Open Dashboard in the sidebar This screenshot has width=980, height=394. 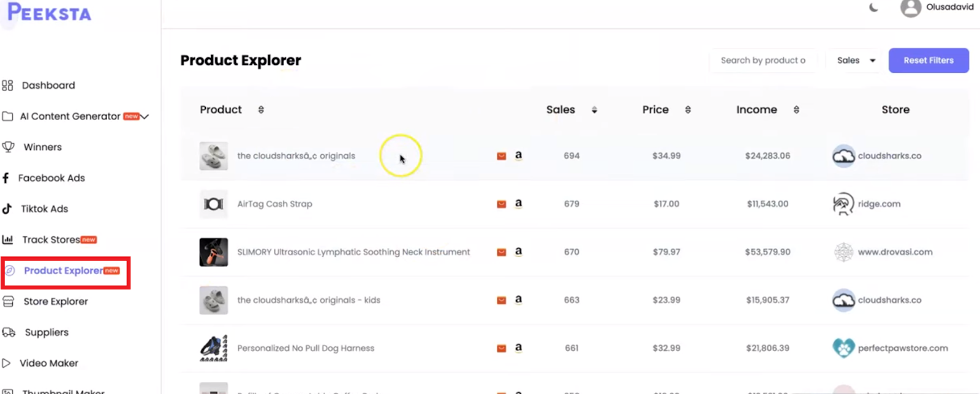pos(48,86)
